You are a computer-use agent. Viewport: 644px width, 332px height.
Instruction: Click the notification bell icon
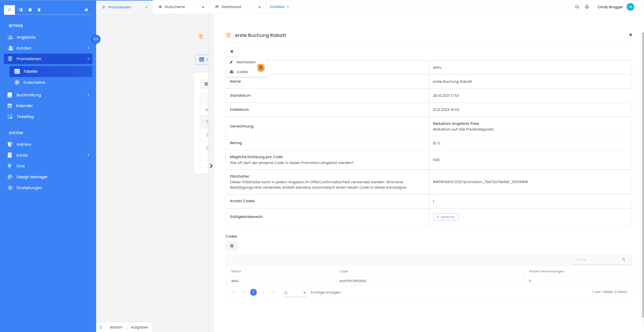tap(587, 7)
